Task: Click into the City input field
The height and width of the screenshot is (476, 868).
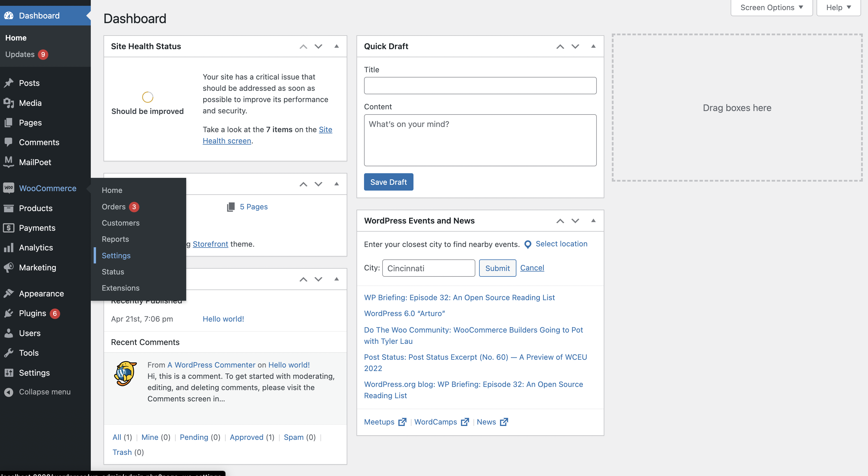Action: coord(428,268)
